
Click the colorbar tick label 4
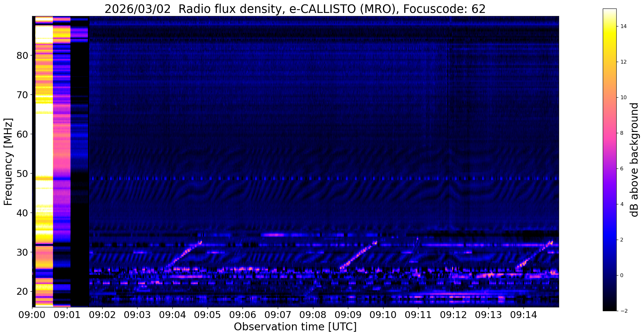(x=621, y=204)
